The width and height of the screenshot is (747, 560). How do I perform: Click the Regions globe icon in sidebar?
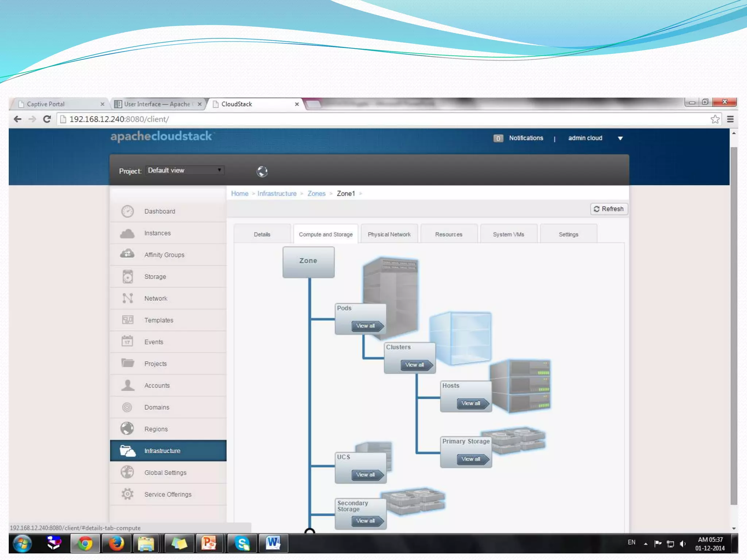(127, 428)
